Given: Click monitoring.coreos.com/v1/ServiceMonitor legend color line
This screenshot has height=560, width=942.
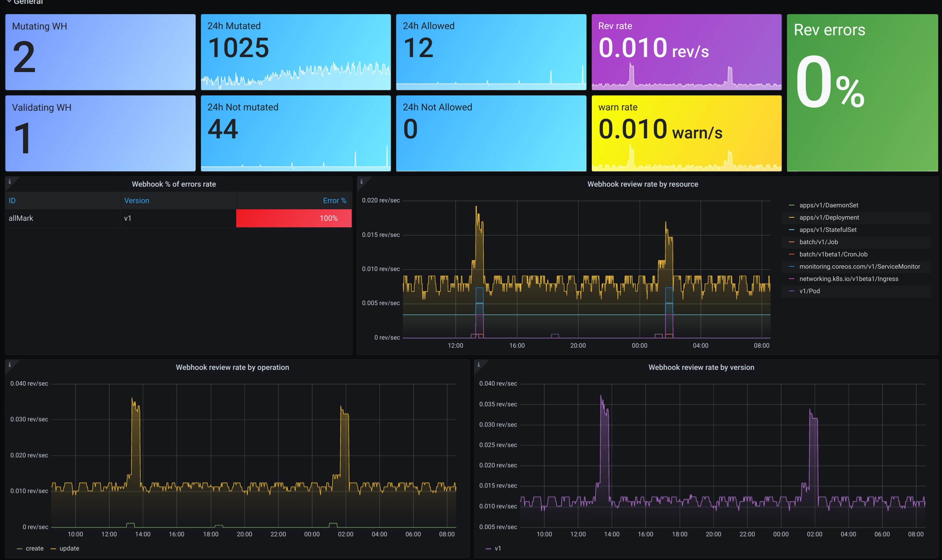Looking at the screenshot, I should click(x=791, y=266).
